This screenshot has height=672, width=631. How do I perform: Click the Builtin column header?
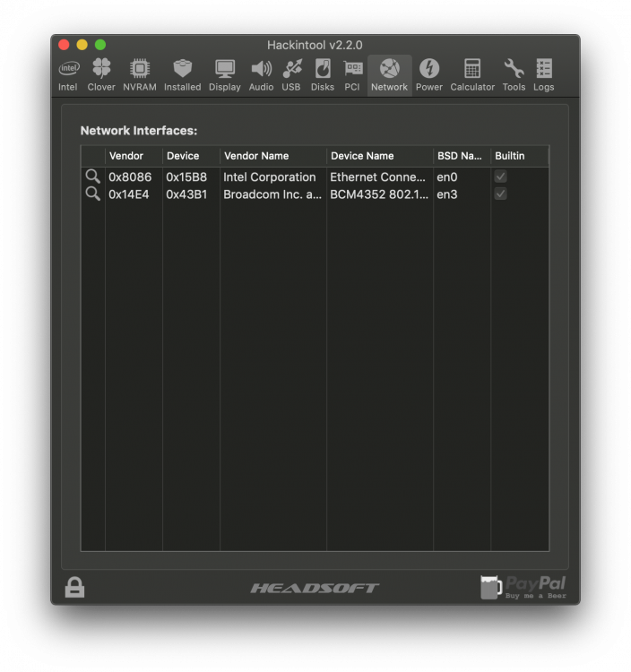(x=520, y=156)
